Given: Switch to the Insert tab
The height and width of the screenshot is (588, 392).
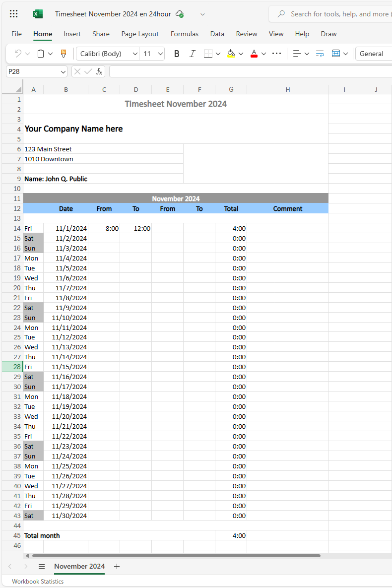Looking at the screenshot, I should tap(72, 34).
